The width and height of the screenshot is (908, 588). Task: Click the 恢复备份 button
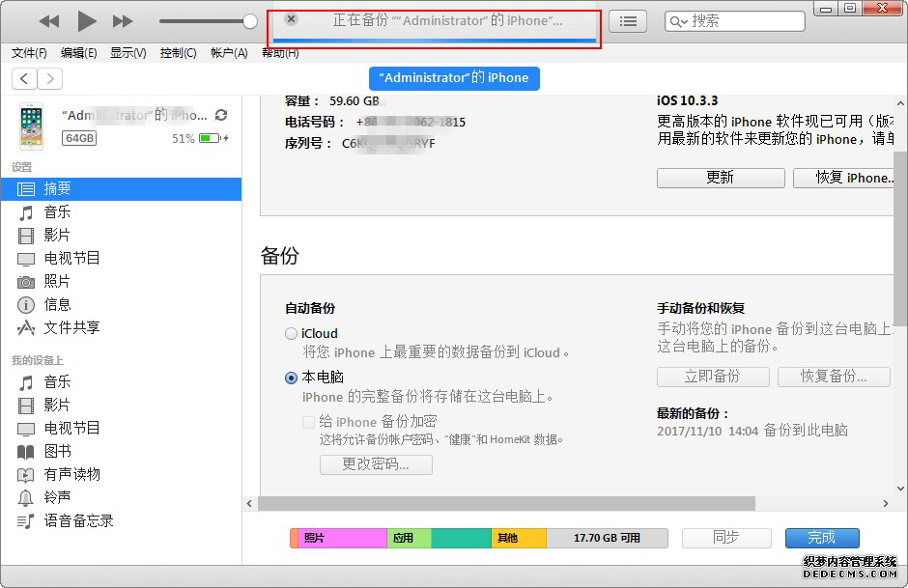[x=834, y=377]
